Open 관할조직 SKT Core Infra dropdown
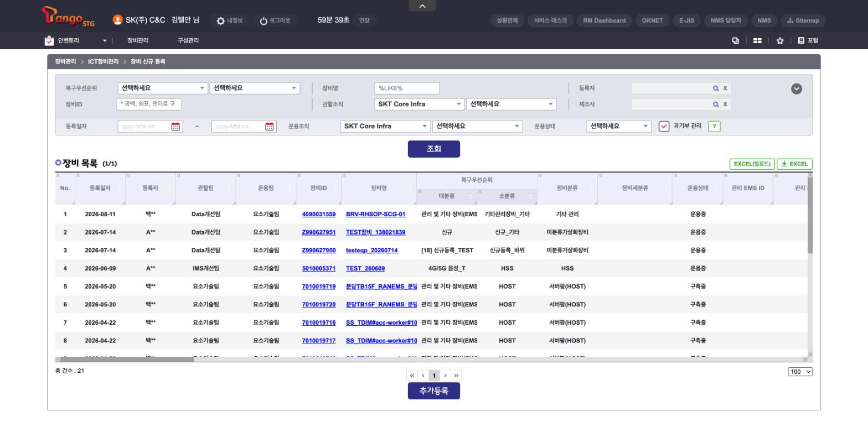 tap(420, 104)
